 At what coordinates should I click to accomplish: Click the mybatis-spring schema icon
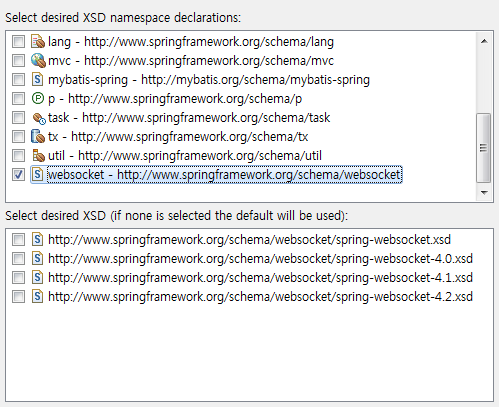coord(38,80)
